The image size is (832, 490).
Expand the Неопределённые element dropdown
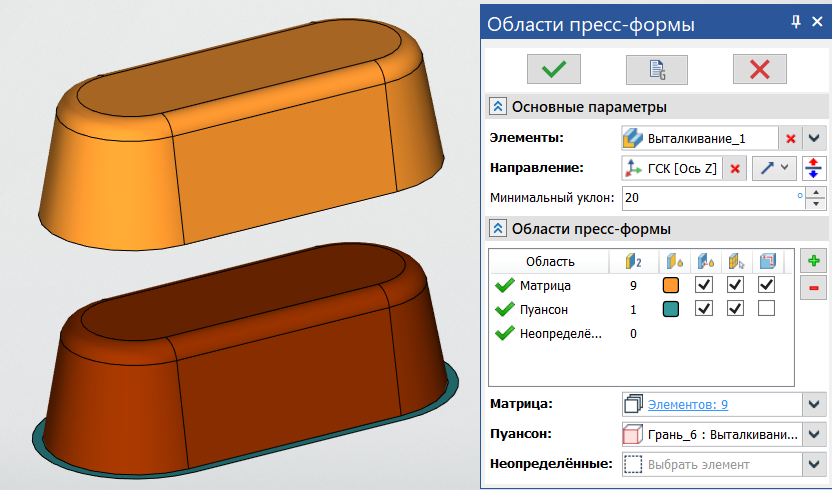(815, 464)
